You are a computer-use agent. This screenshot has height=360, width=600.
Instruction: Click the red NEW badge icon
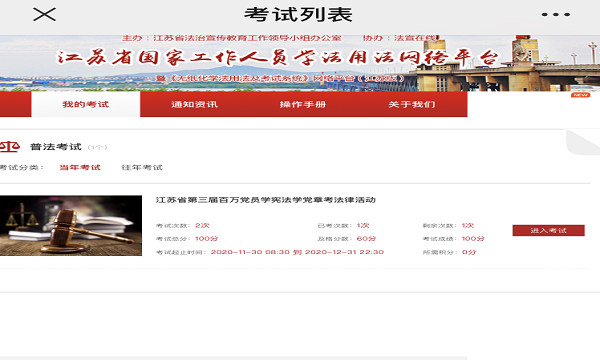(580, 95)
